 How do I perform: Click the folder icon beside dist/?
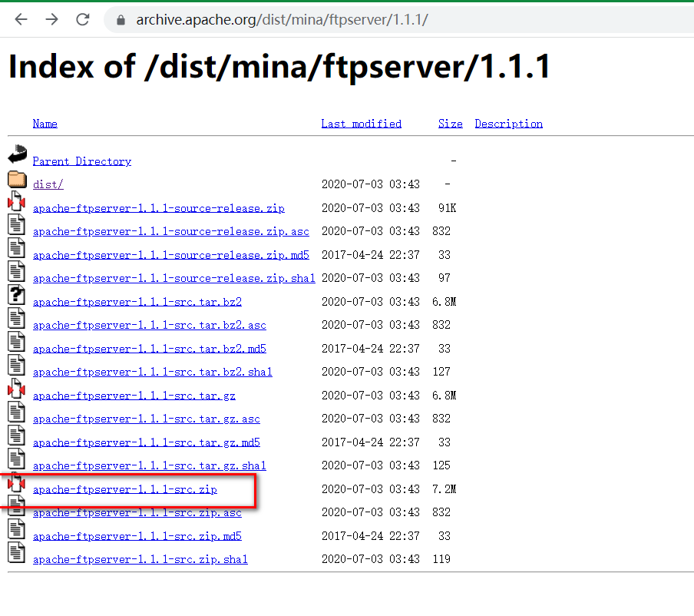point(17,180)
